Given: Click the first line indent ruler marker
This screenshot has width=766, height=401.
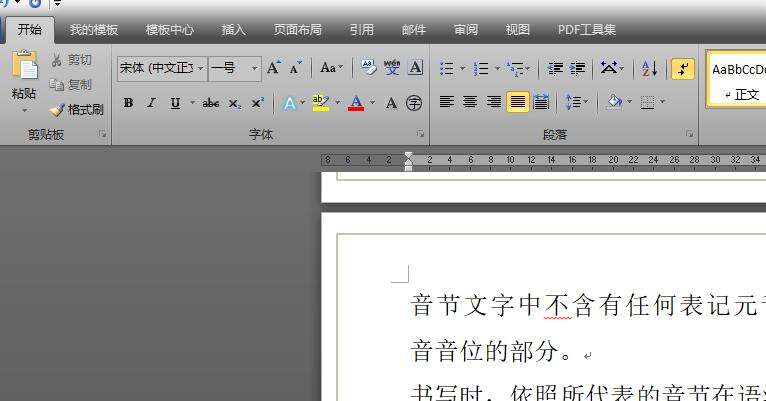Looking at the screenshot, I should 408,156.
